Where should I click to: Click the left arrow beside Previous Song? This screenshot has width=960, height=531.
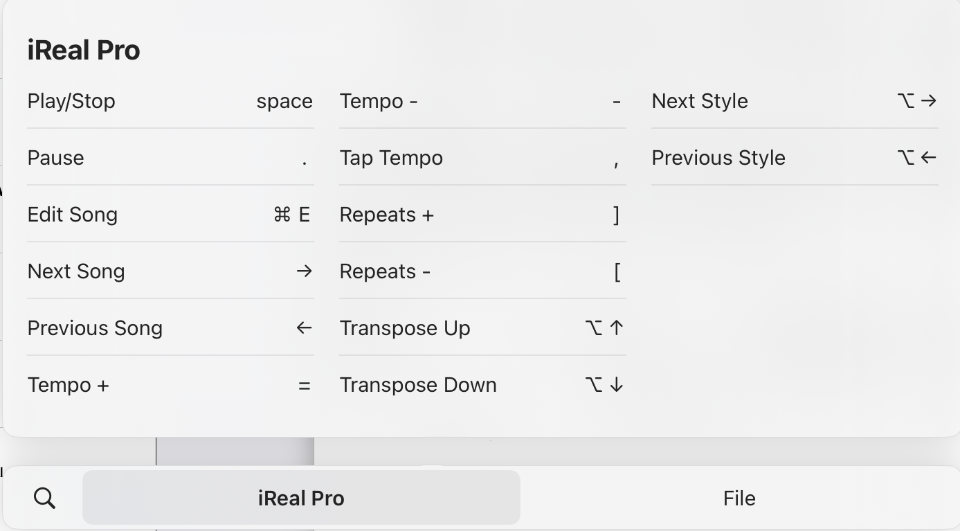pyautogui.click(x=304, y=328)
